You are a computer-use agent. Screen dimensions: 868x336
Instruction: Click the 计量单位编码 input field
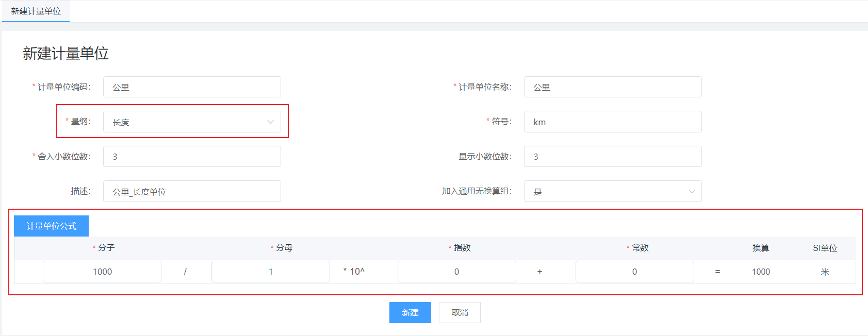click(192, 87)
